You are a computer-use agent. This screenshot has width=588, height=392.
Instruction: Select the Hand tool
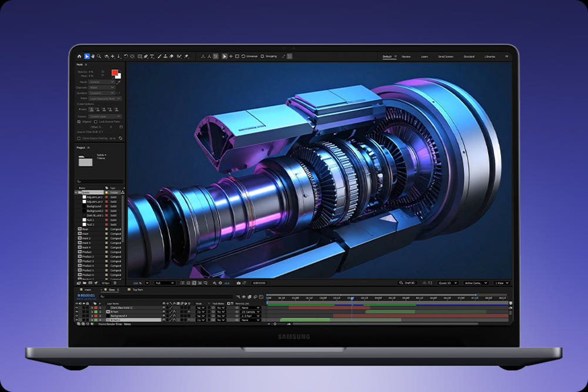pos(93,56)
